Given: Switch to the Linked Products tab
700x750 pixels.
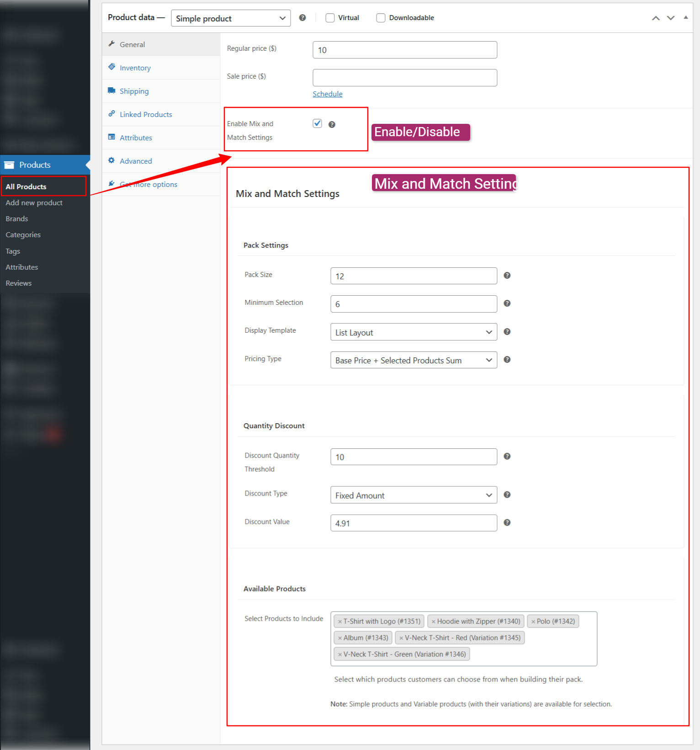Looking at the screenshot, I should tap(161, 114).
